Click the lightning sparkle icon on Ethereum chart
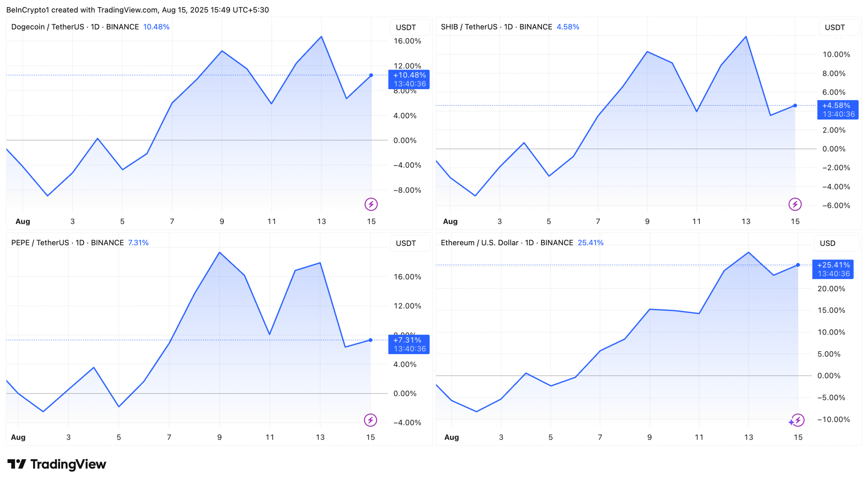The height and width of the screenshot is (483, 868). (797, 420)
